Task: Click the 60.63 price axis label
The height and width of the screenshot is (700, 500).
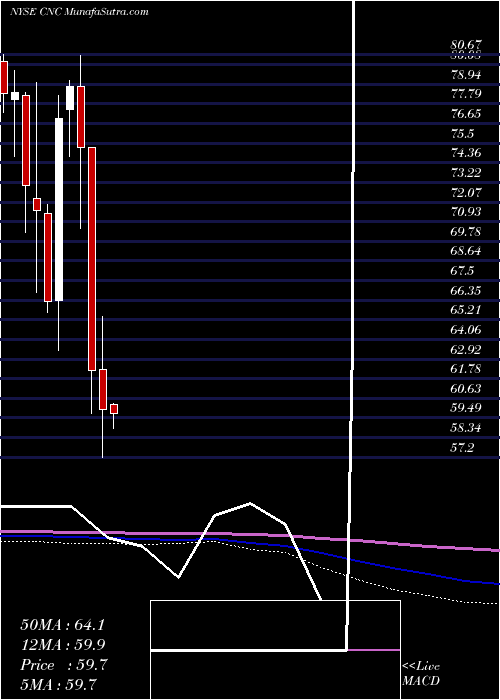Action: click(x=466, y=389)
